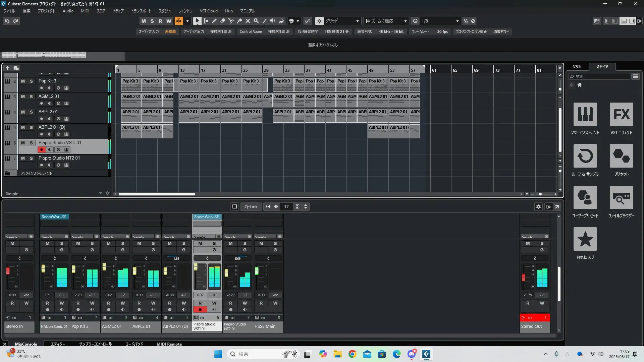Select the Erase tool in toolbar
The width and height of the screenshot is (644, 362).
point(222,21)
